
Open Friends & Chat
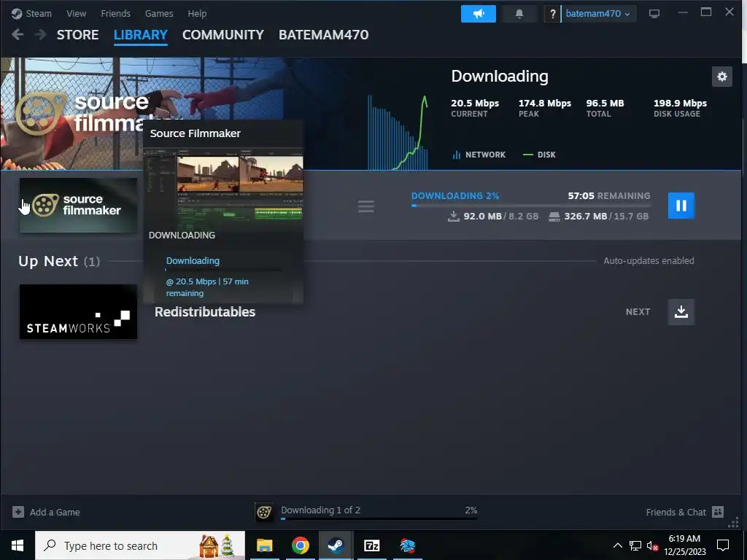(x=676, y=513)
